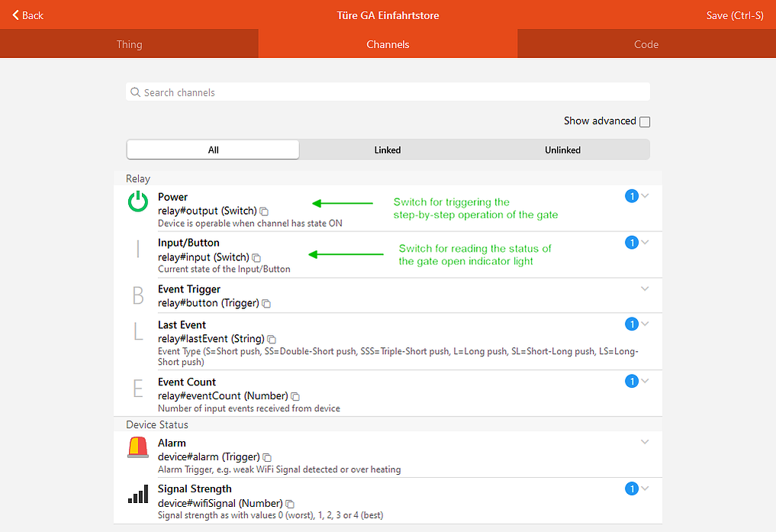Copy relay#button channel ID icon
The height and width of the screenshot is (532, 776).
tap(266, 303)
